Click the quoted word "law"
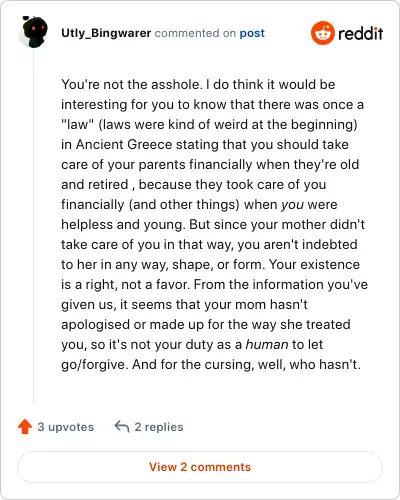Viewport: 400px width, 500px height. tap(78, 124)
